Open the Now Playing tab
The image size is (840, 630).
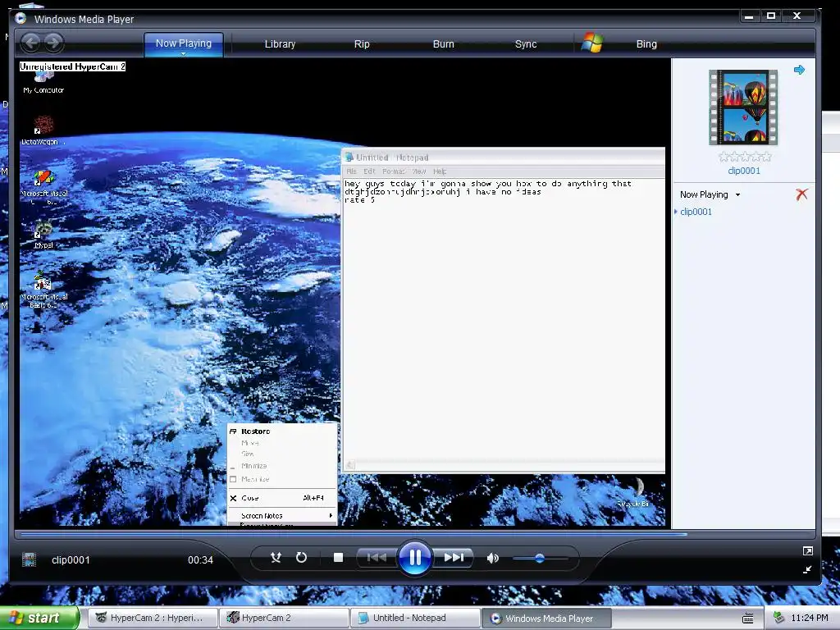coord(183,43)
